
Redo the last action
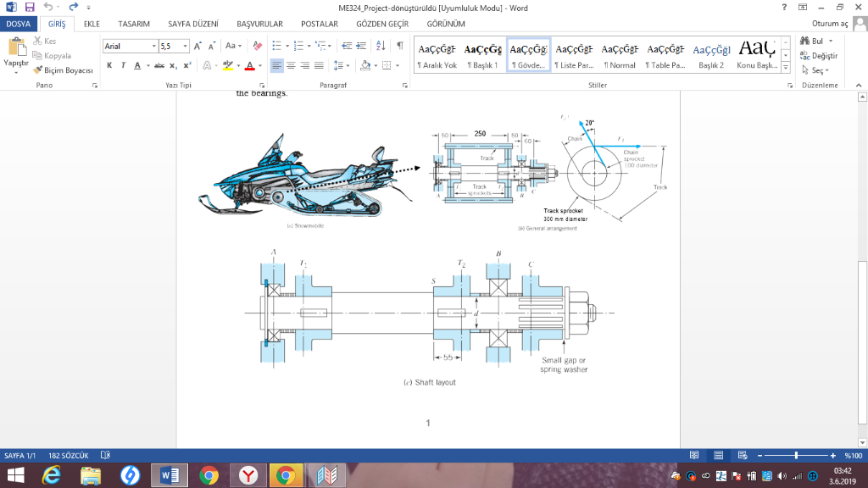pyautogui.click(x=73, y=7)
